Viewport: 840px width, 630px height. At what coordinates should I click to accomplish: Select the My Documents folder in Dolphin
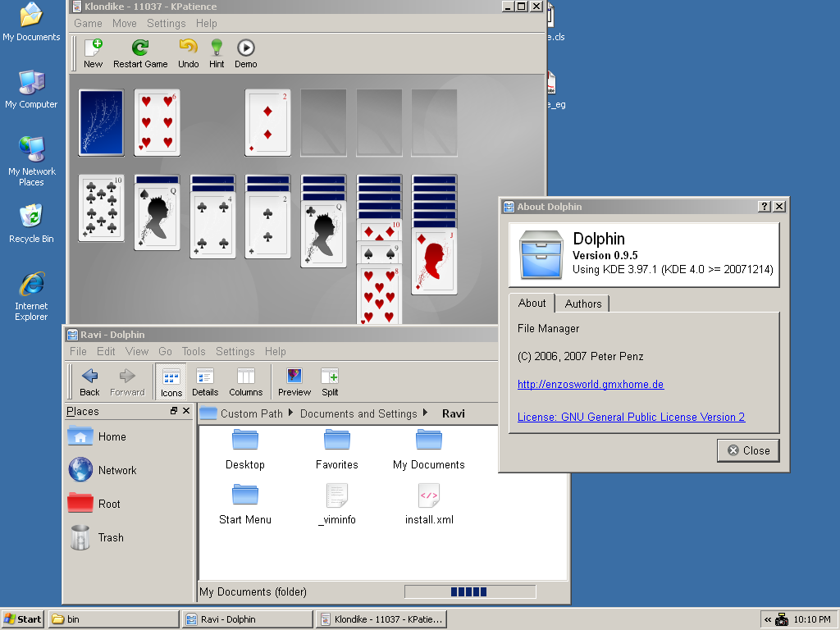[x=428, y=450]
